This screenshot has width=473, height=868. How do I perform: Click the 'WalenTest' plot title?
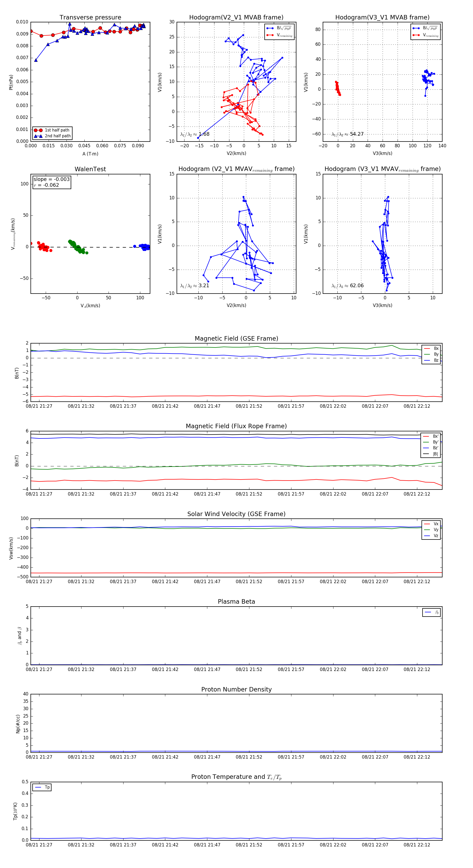pos(90,169)
